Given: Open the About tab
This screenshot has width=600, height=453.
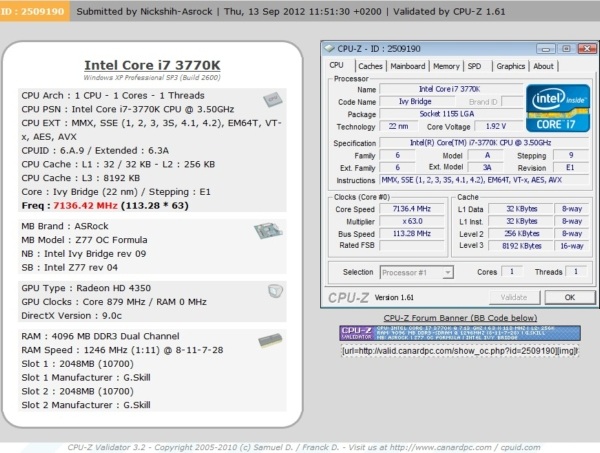Looking at the screenshot, I should pyautogui.click(x=543, y=66).
